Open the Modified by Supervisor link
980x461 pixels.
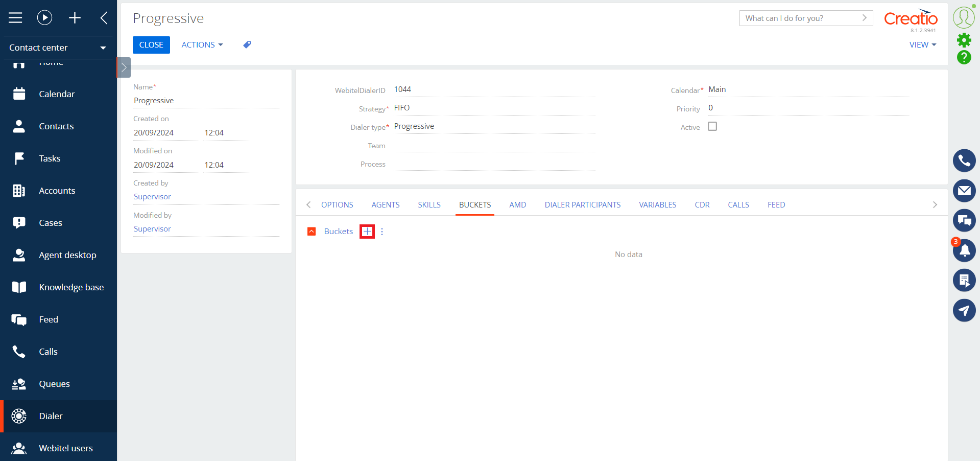tap(152, 229)
